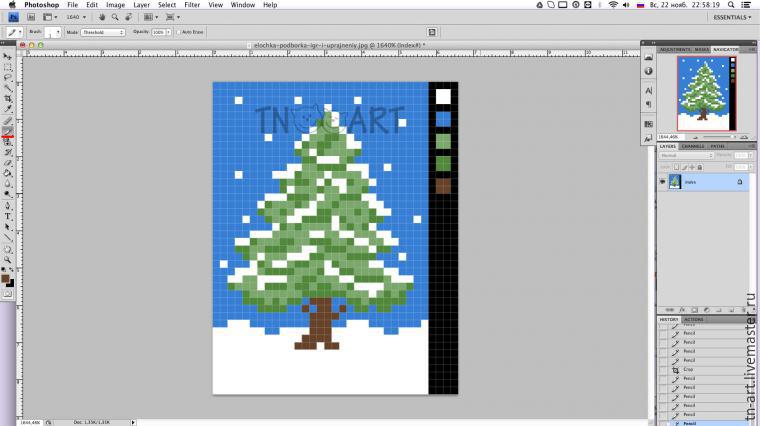Open the Histogram panel icon

coord(649,57)
